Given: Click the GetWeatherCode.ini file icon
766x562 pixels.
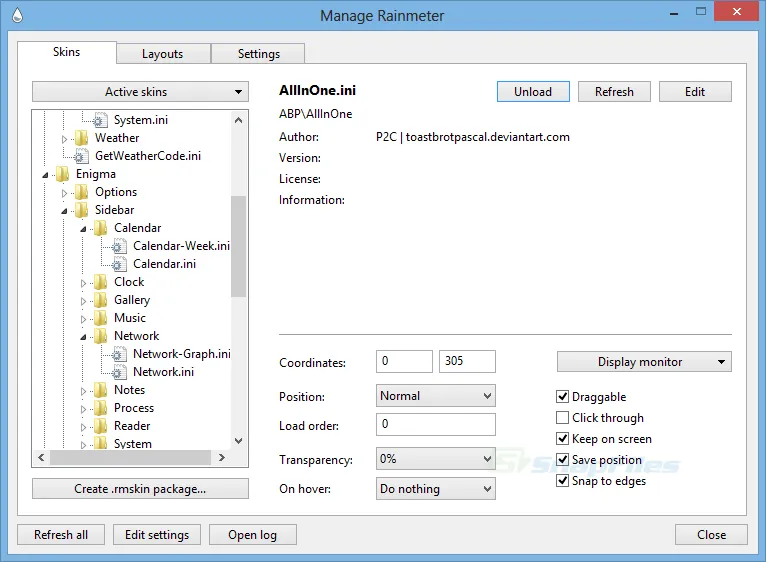Looking at the screenshot, I should [81, 156].
